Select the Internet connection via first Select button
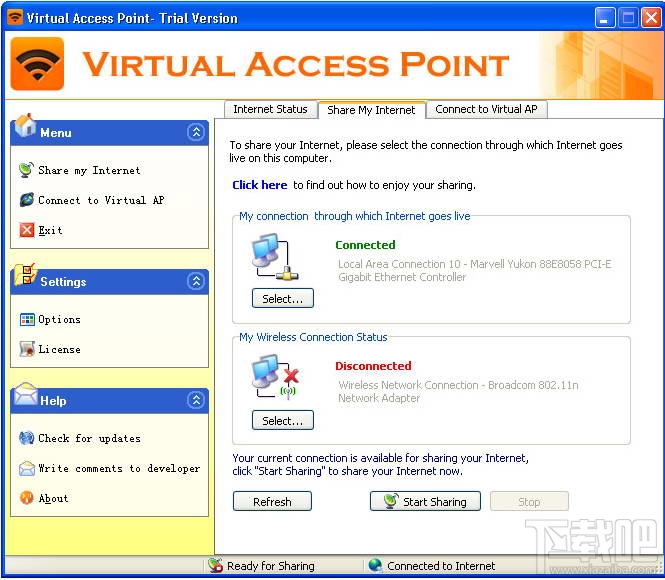665x580 pixels. (283, 298)
